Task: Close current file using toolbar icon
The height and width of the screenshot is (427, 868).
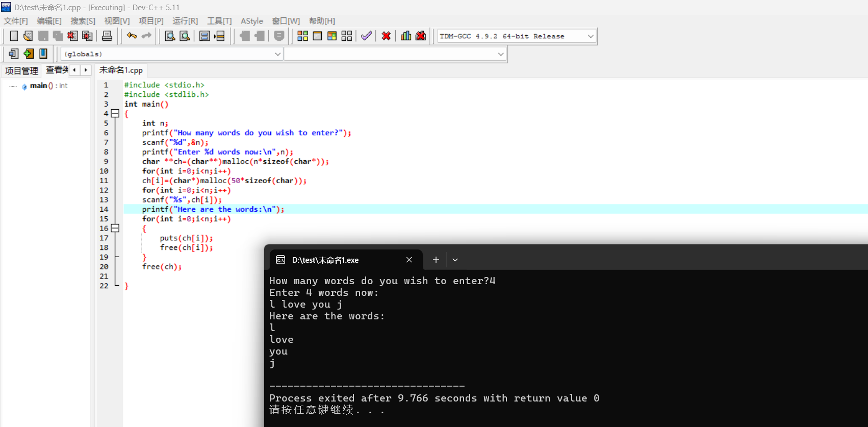Action: coord(73,36)
